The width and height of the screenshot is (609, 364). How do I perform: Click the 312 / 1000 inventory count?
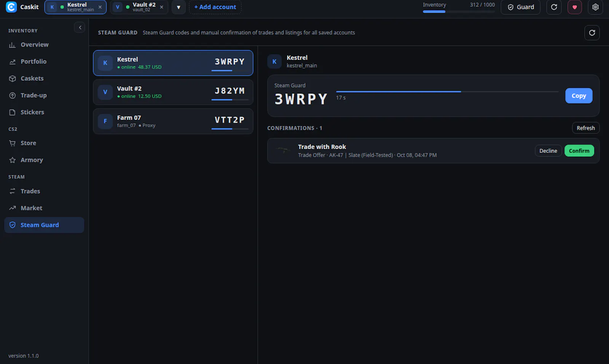[x=482, y=5]
